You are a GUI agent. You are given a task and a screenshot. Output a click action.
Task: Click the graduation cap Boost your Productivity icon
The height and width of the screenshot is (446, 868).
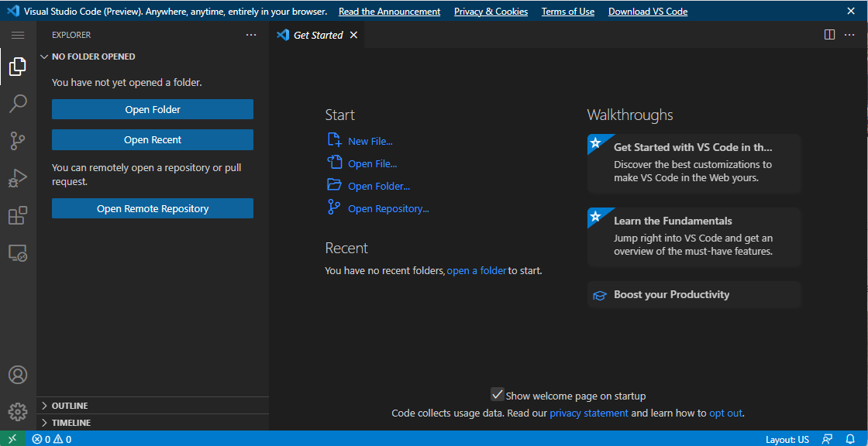click(x=600, y=295)
